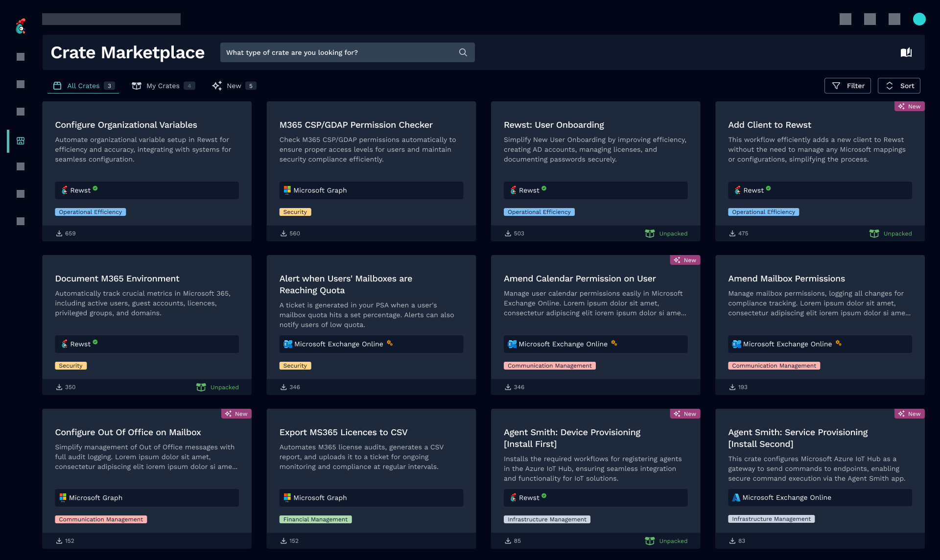940x560 pixels.
Task: Select the New crates tab
Action: 234,86
